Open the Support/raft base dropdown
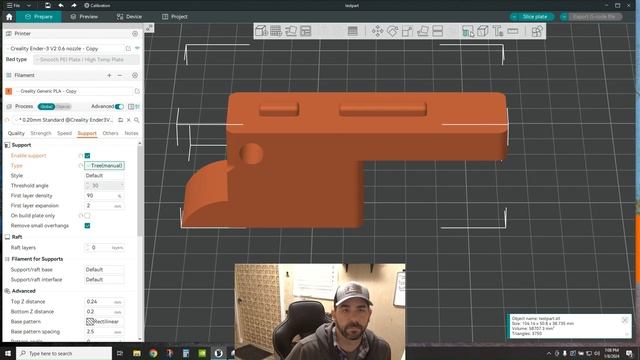The width and height of the screenshot is (640, 360). [x=104, y=269]
